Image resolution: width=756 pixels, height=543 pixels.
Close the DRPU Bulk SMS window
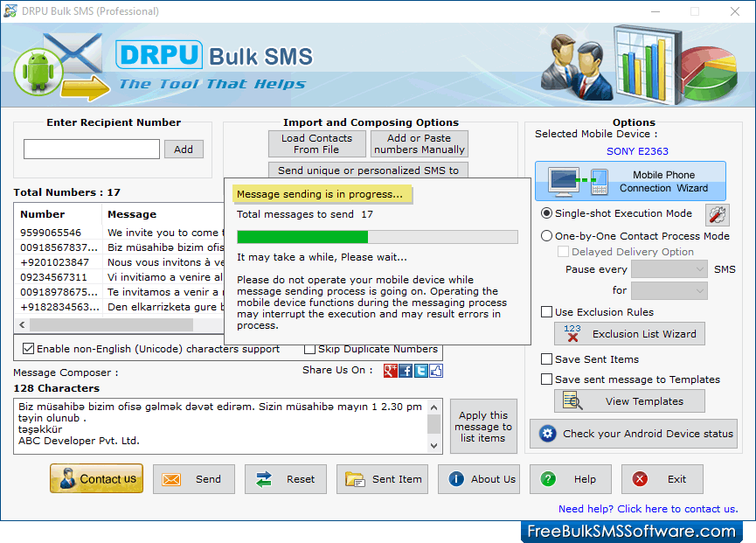tap(735, 11)
